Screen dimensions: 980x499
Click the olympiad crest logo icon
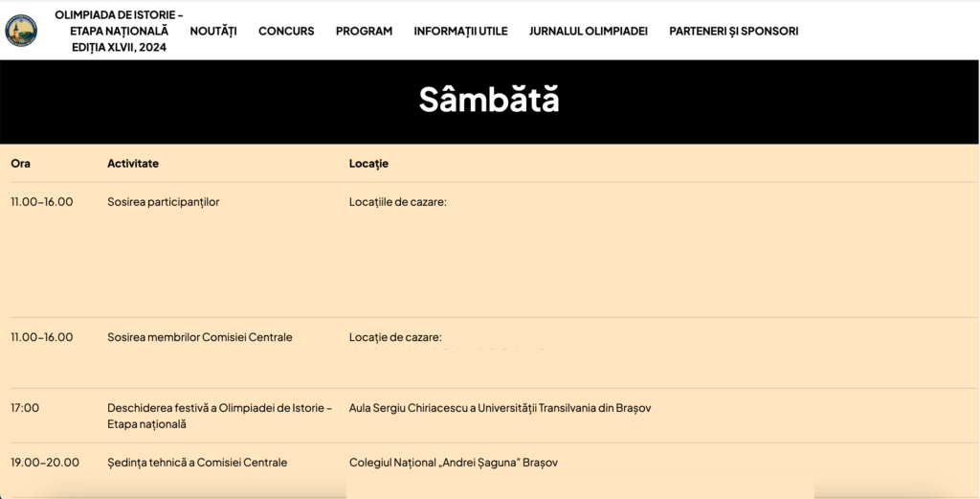click(21, 31)
